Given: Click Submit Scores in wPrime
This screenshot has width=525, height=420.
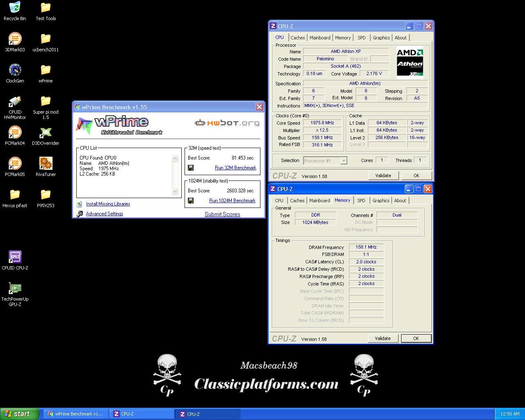Looking at the screenshot, I should click(222, 214).
